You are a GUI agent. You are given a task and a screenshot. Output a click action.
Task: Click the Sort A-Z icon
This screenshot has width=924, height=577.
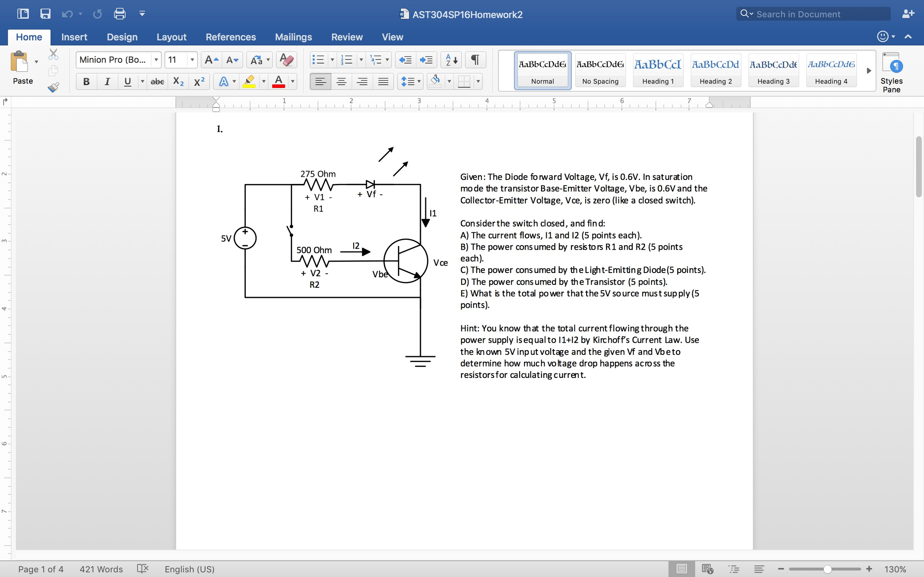pos(451,60)
